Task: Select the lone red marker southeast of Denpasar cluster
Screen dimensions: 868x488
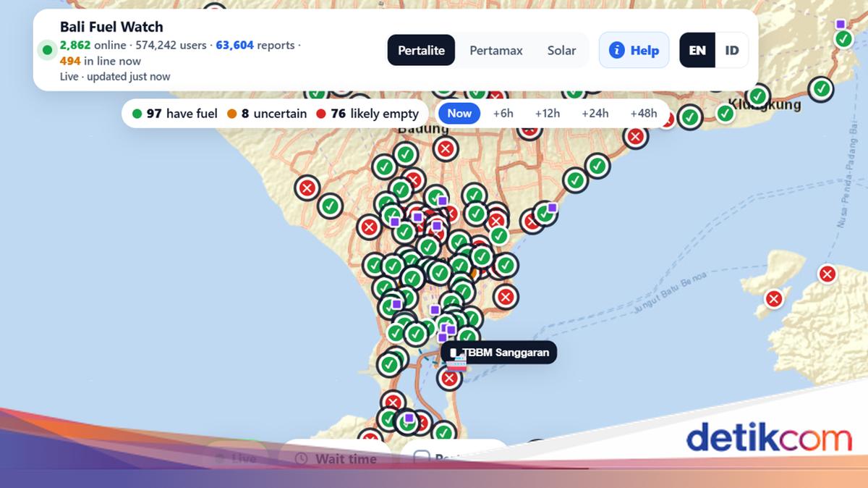Action: coord(506,296)
